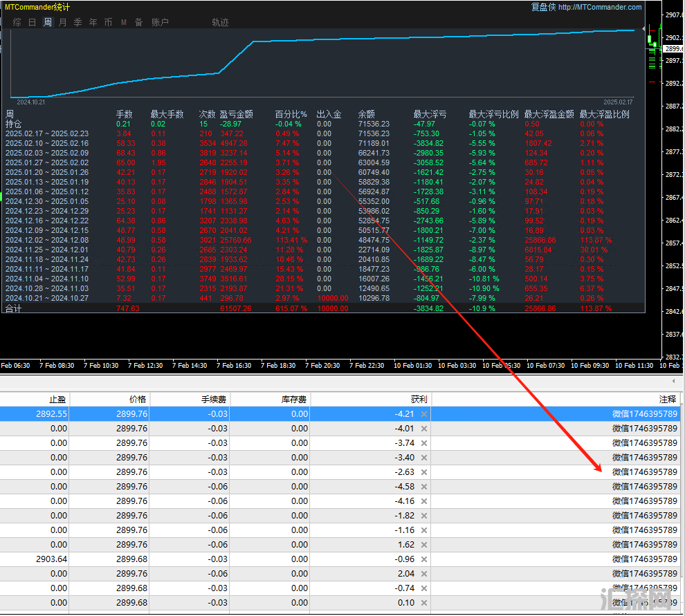Click the 2024.10.21 chart start date label

(30, 102)
